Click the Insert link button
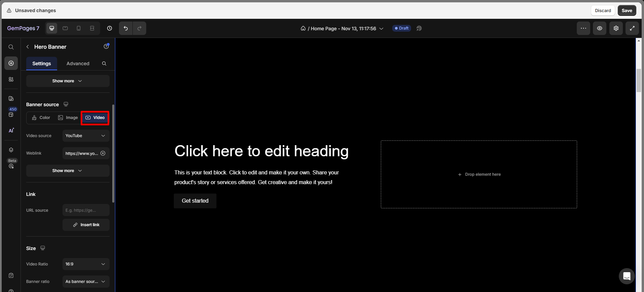 click(x=86, y=225)
